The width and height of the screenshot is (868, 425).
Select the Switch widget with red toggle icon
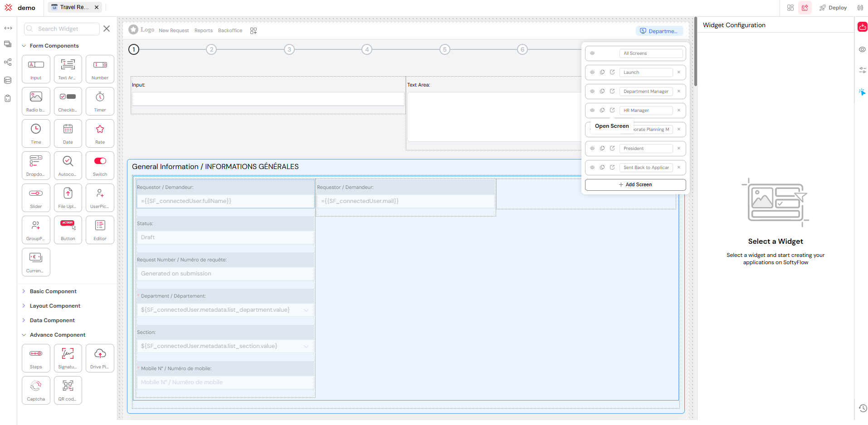pos(99,165)
